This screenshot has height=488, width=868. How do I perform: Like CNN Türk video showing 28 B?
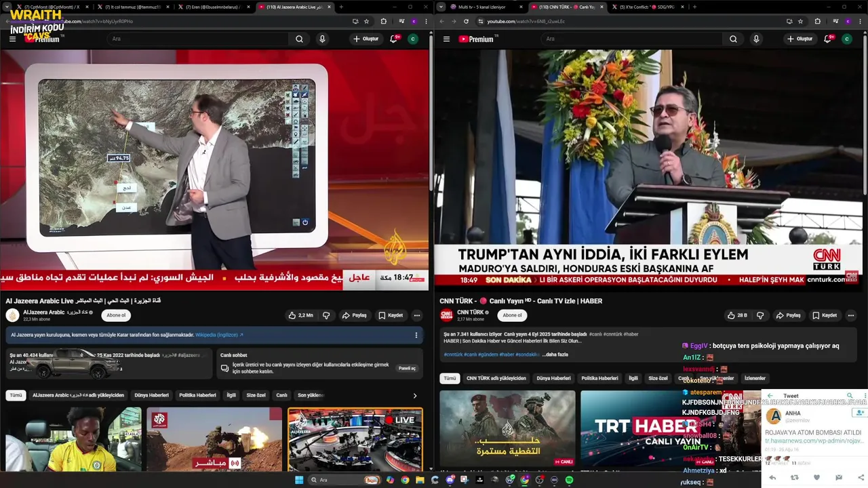point(737,315)
